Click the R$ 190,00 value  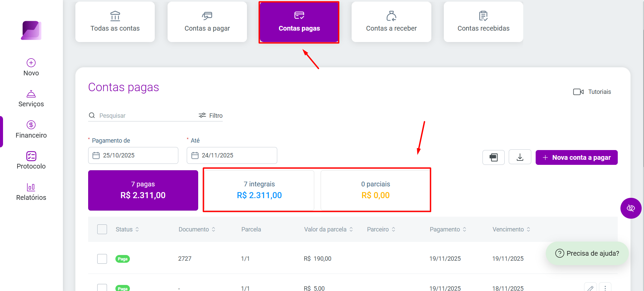tap(317, 259)
